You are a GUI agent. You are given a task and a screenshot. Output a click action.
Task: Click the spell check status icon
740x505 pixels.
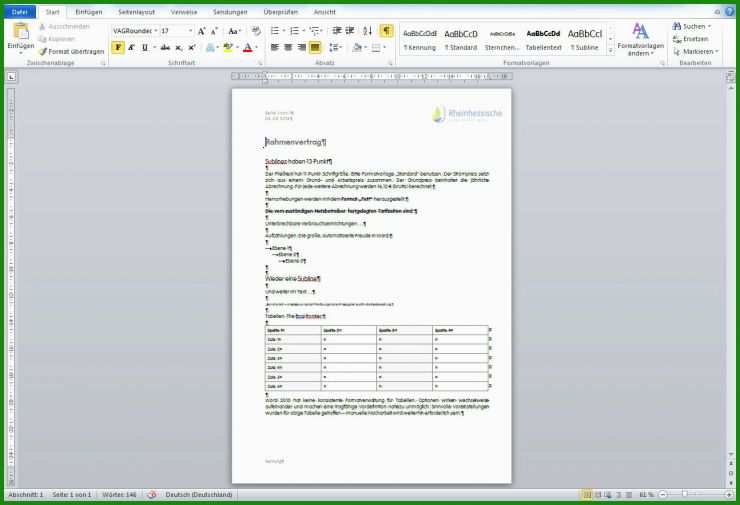[151, 495]
